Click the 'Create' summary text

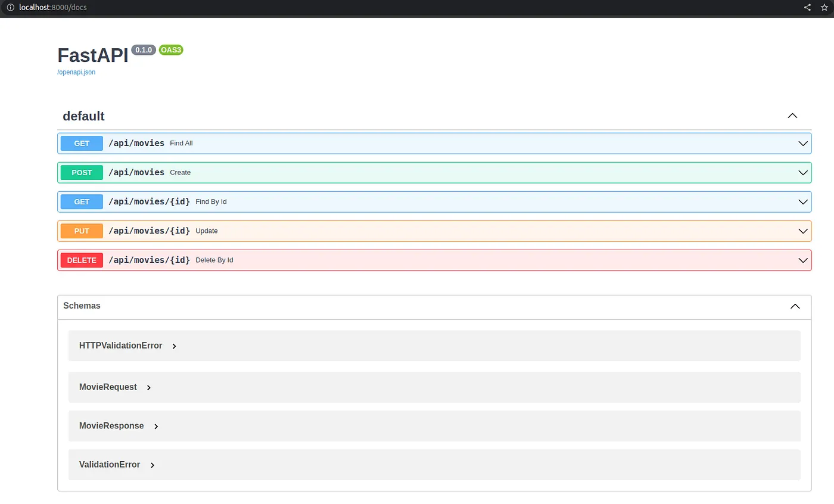[180, 172]
